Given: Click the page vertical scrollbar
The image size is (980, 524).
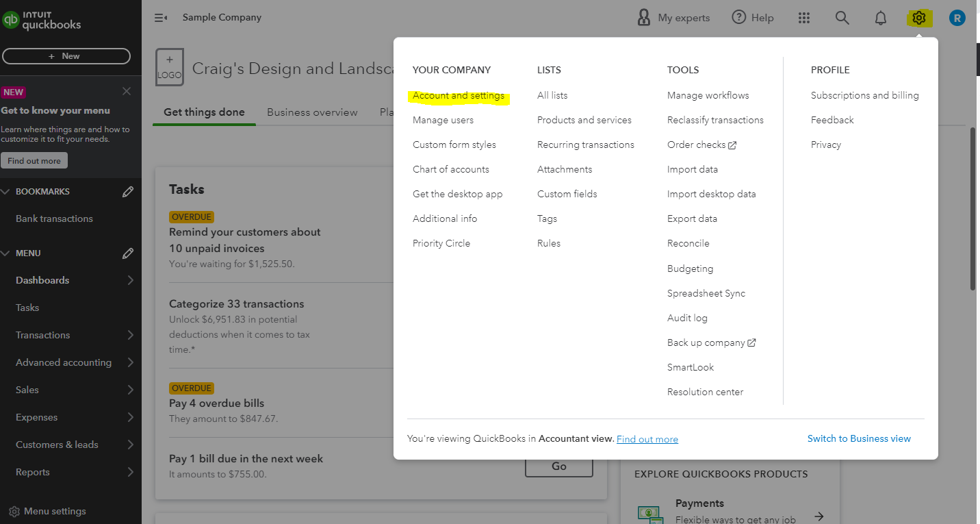Looking at the screenshot, I should (x=973, y=209).
